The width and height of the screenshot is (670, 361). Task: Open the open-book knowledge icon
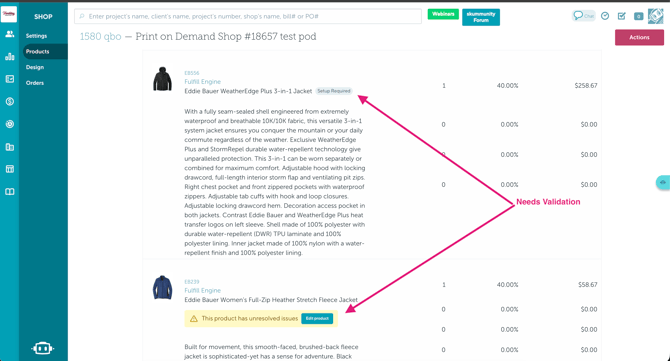[x=9, y=192]
